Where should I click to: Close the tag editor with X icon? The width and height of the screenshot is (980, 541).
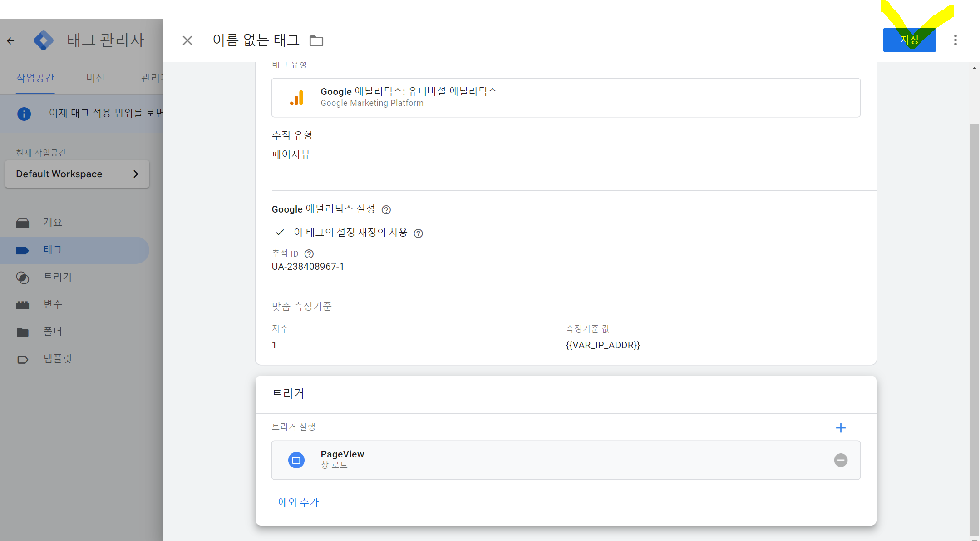(187, 40)
